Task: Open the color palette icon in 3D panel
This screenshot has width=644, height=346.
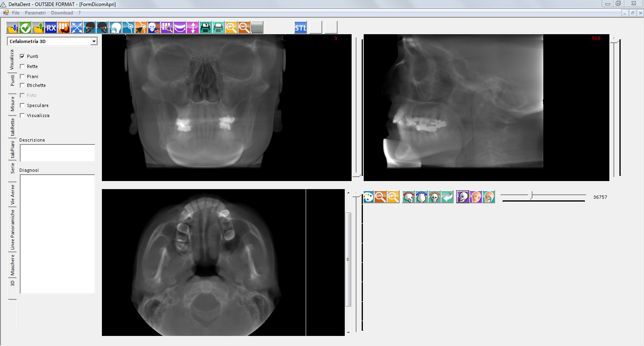Action: tap(368, 197)
